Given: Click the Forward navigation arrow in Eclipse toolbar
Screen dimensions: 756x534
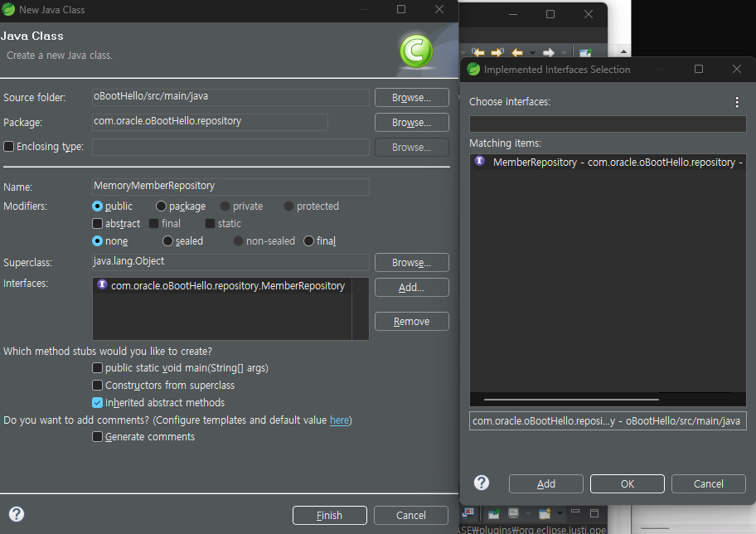Looking at the screenshot, I should [549, 52].
